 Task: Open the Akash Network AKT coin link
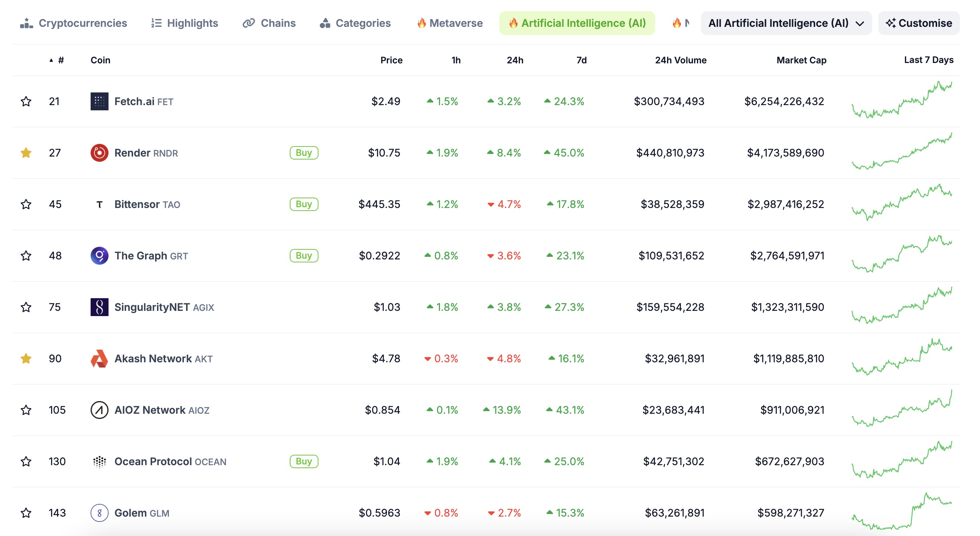coord(164,359)
